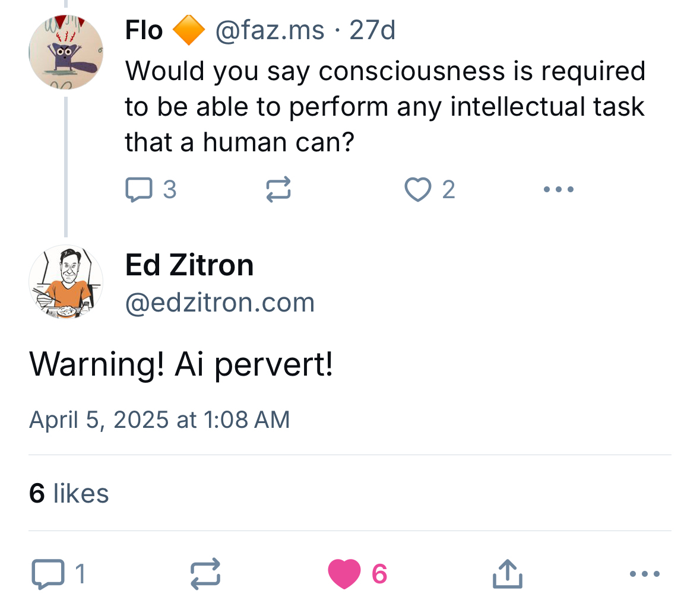The height and width of the screenshot is (613, 700).
Task: Open Ed Zitron's profile avatar
Action: (x=65, y=282)
